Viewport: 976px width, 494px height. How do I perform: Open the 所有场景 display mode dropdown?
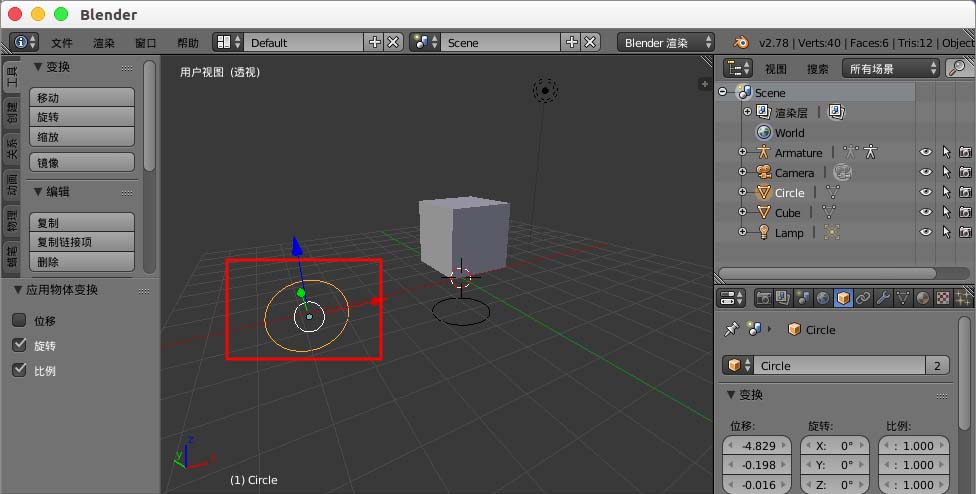click(890, 68)
